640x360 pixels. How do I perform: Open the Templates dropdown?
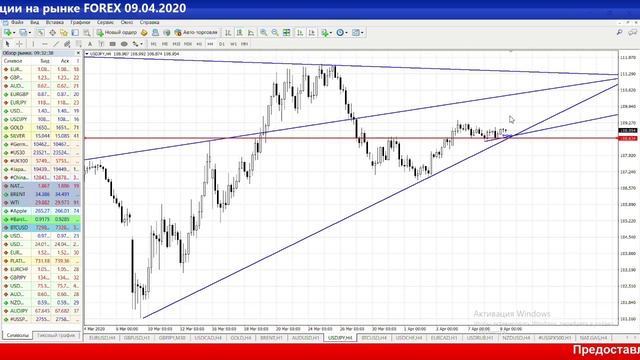358,32
